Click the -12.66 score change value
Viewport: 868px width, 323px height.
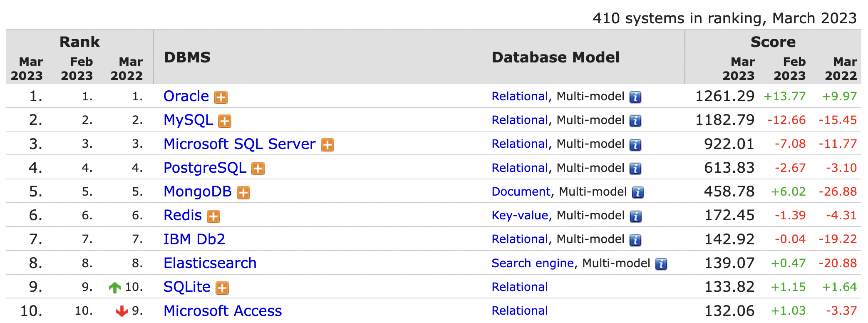786,120
